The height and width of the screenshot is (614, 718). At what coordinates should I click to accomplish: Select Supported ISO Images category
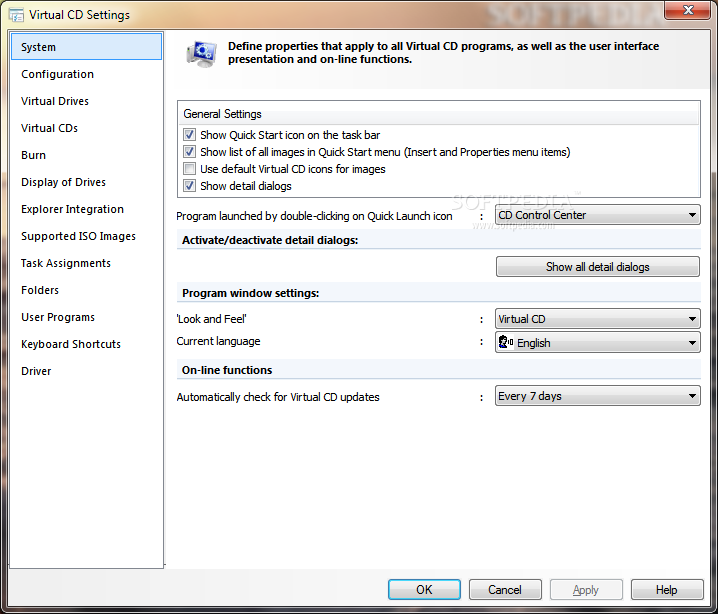click(87, 236)
